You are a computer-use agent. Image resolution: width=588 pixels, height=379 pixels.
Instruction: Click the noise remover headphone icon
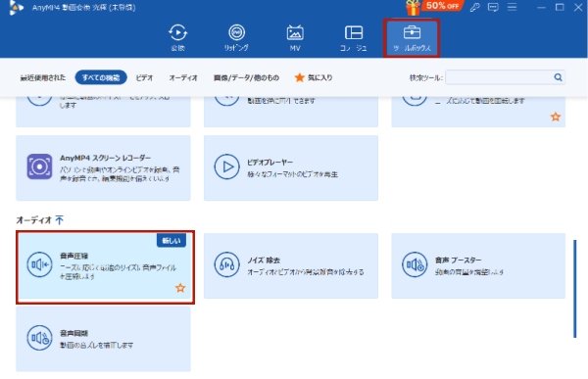[x=227, y=264]
